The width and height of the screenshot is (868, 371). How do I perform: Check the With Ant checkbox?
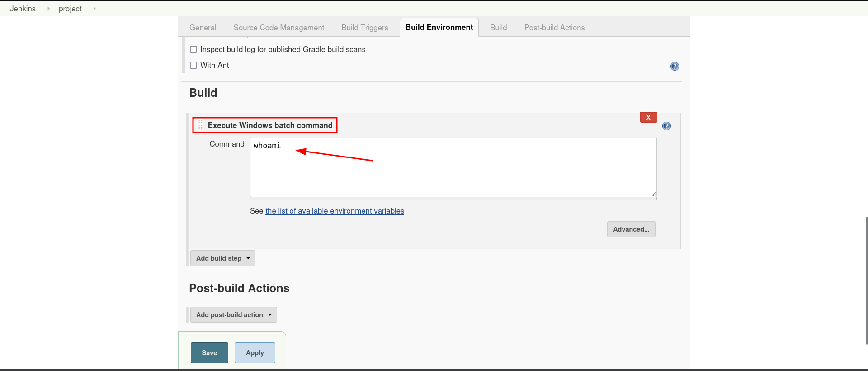193,65
